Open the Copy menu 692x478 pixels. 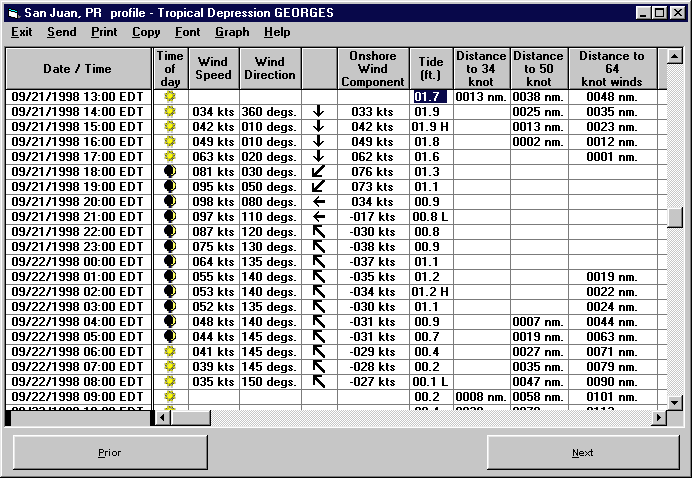click(x=146, y=32)
